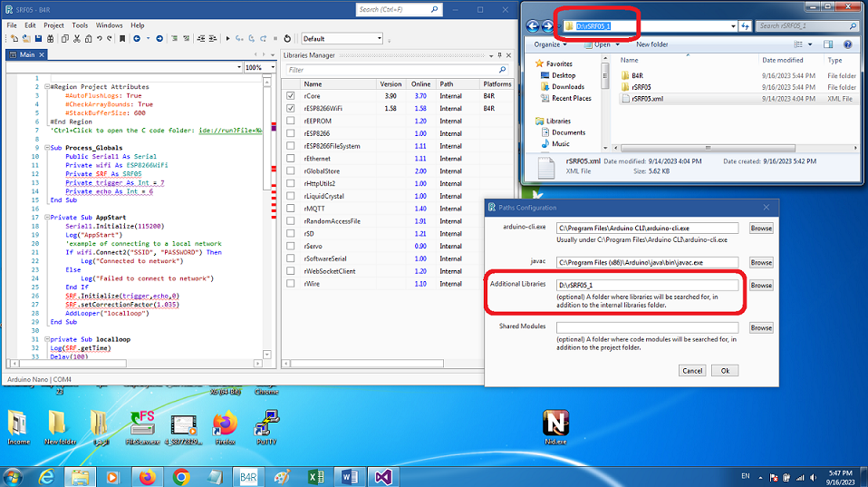Uncheck the rCore library checkbox
868x487 pixels.
[x=291, y=96]
